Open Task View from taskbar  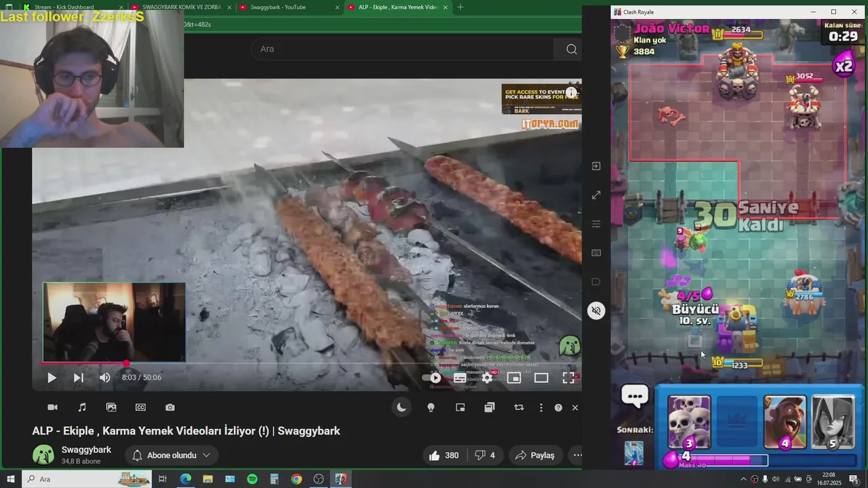[x=163, y=479]
